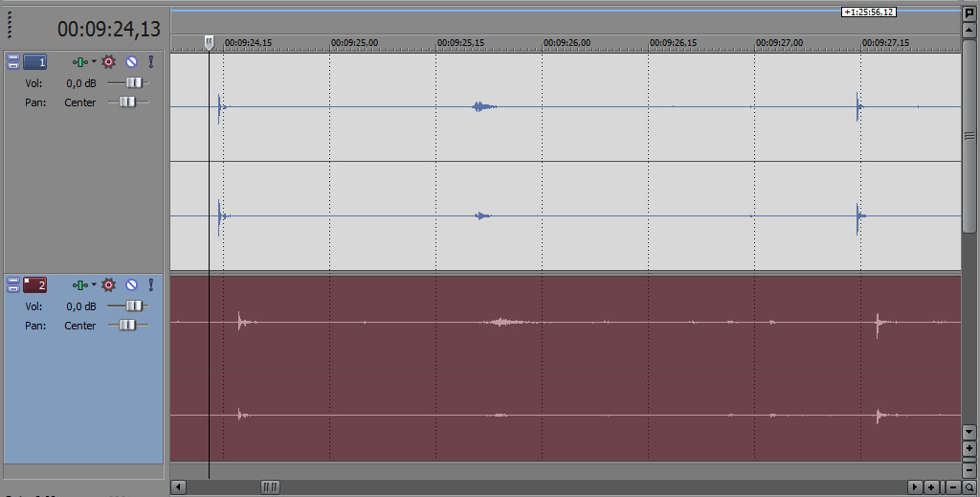This screenshot has height=497, width=980.
Task: Click the ruler at 00:09:26,00
Action: click(x=567, y=43)
